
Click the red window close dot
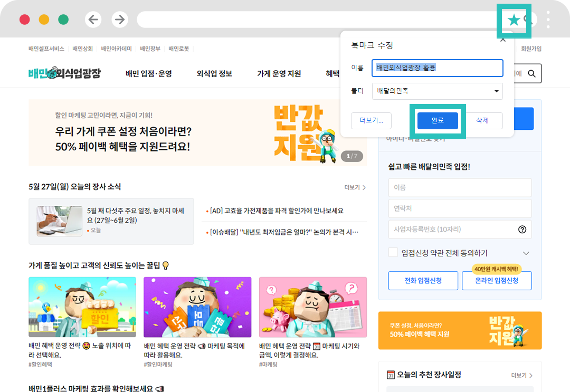click(25, 20)
